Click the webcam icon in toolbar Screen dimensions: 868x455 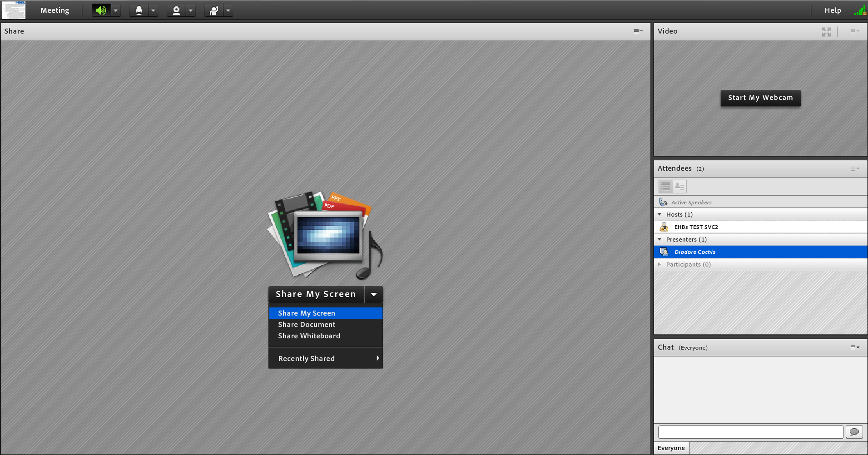click(x=176, y=10)
